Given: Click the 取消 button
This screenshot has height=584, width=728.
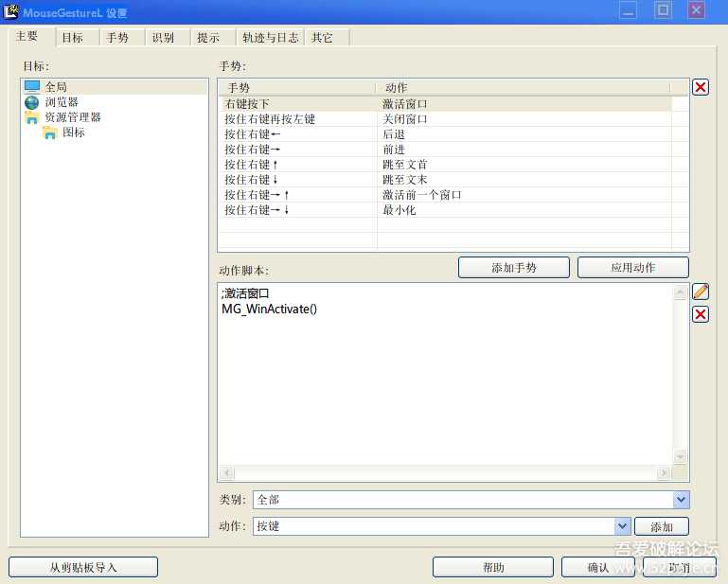Looking at the screenshot, I should coord(680,567).
